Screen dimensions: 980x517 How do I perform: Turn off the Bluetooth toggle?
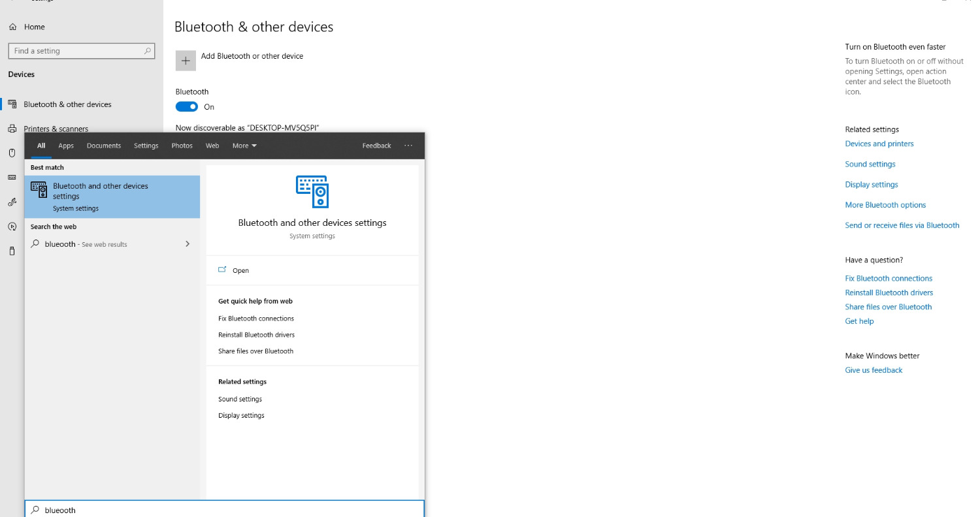click(x=186, y=106)
